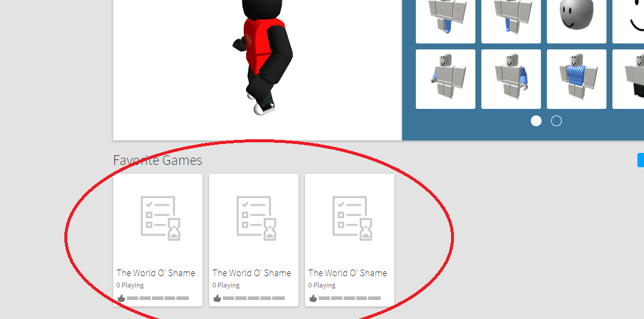Click the rating bar on first game card
Image resolution: width=644 pixels, height=319 pixels.
point(158,298)
